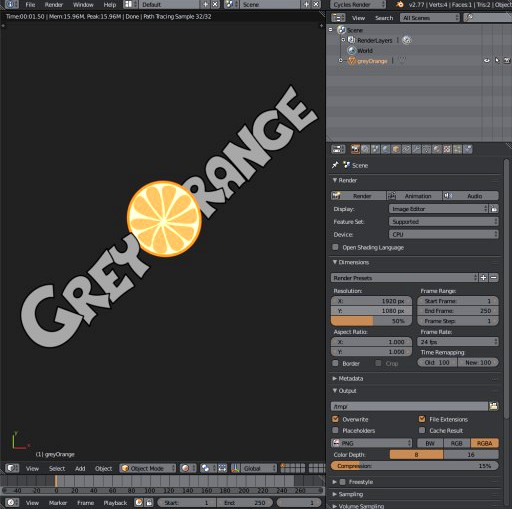Click the Animation render button
Screen dimensions: 512x509
414,196
